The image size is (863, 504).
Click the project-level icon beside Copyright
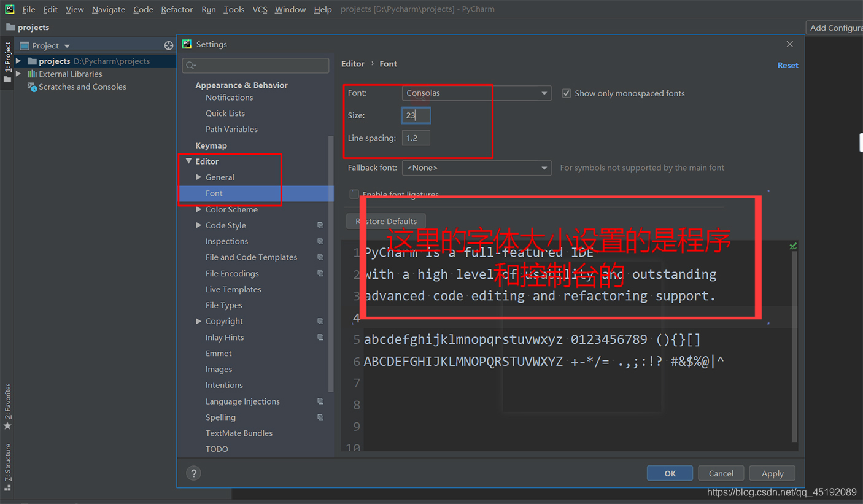click(320, 321)
